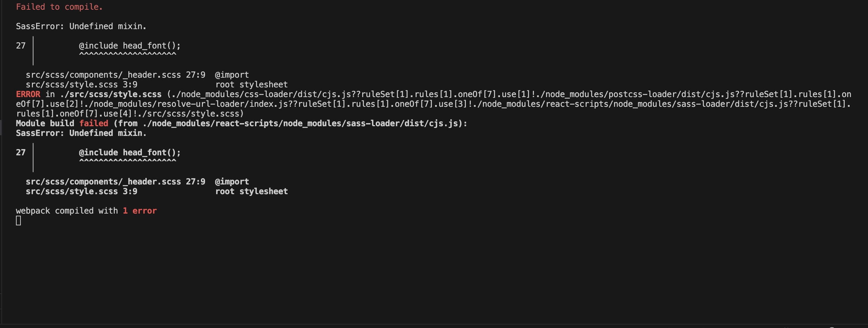Open the first non-bold _header.scss 27:9 path

point(116,75)
